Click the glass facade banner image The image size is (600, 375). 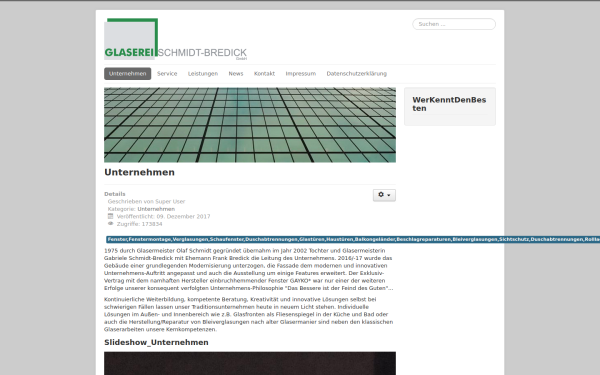pos(250,125)
